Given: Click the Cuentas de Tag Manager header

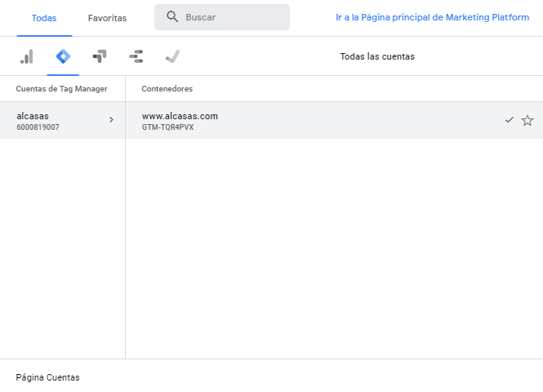Looking at the screenshot, I should [x=61, y=88].
